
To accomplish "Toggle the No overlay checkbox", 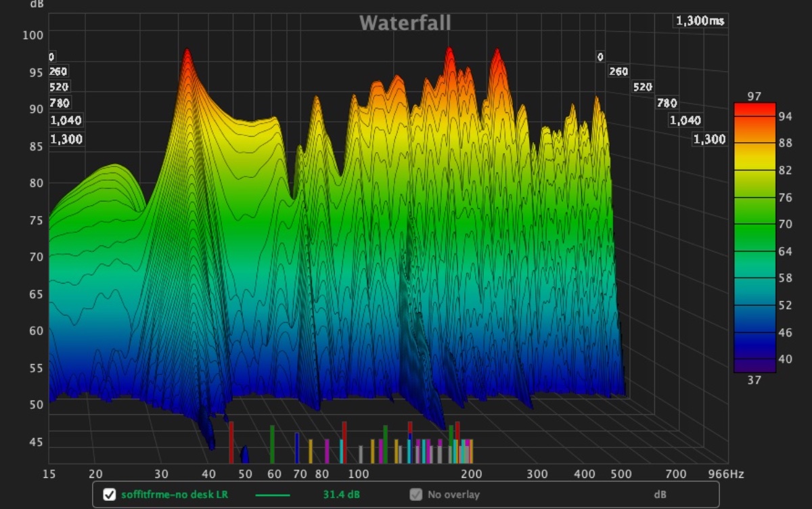I will tap(415, 495).
